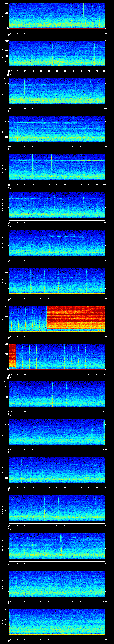
Task: Select the '11:37:00' start time label
Action: (9, 260)
